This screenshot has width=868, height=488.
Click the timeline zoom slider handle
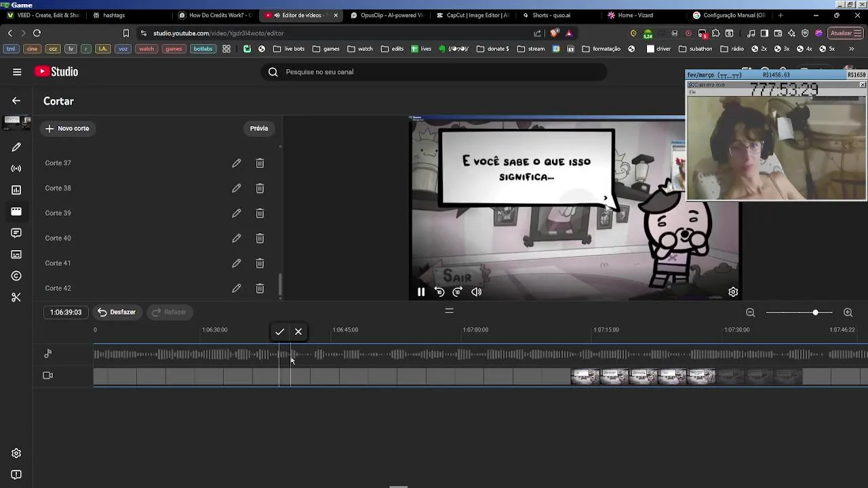(x=815, y=312)
